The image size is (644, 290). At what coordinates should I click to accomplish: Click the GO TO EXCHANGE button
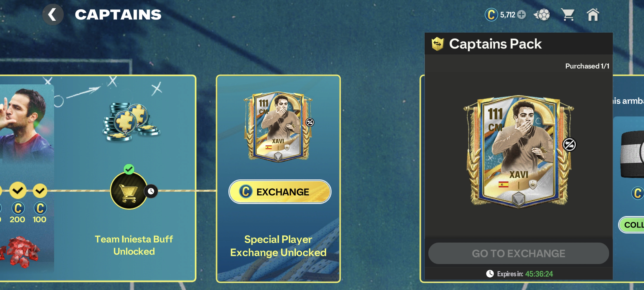518,253
